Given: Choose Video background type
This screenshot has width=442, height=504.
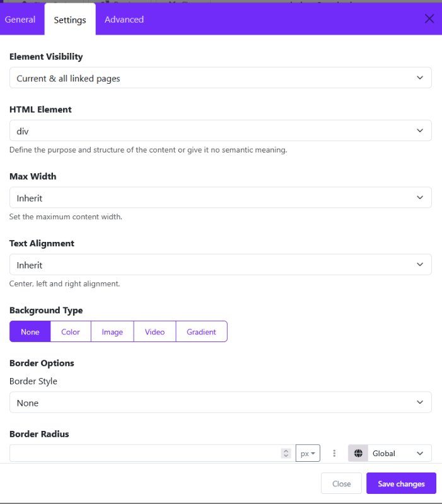Looking at the screenshot, I should click(x=155, y=332).
